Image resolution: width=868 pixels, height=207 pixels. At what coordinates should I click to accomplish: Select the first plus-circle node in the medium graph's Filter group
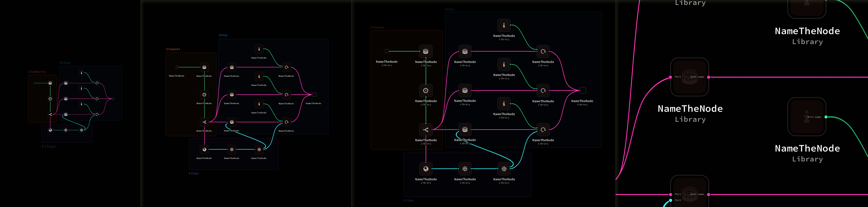pyautogui.click(x=231, y=149)
